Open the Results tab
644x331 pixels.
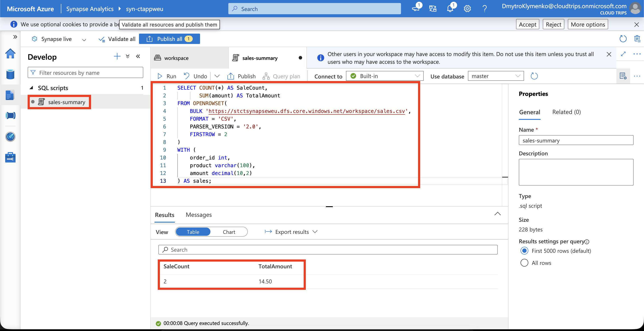click(164, 215)
